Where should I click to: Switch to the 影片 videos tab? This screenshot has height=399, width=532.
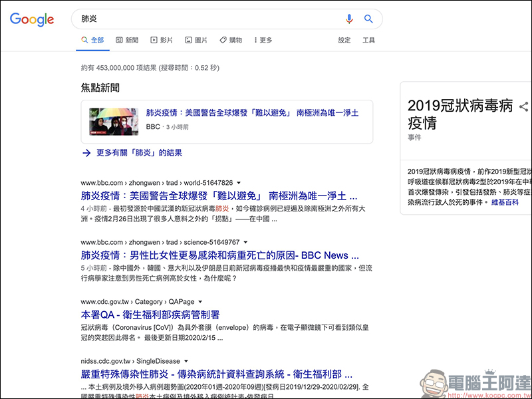(x=162, y=41)
